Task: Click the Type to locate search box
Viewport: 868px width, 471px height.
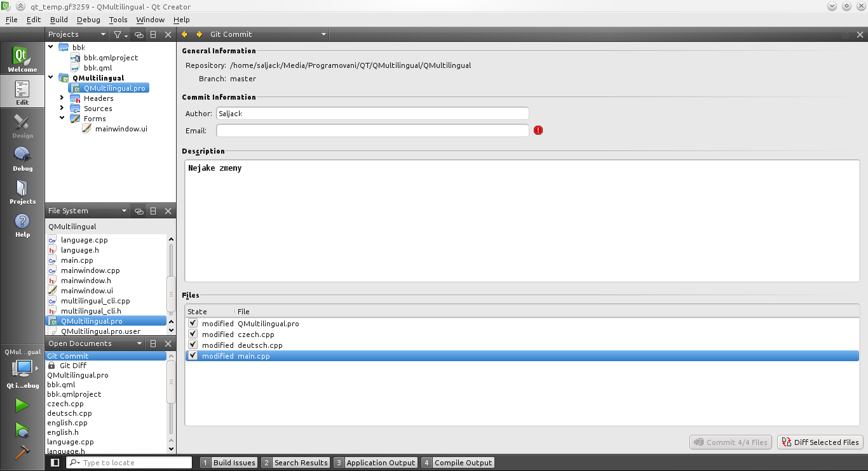Action: pyautogui.click(x=129, y=463)
